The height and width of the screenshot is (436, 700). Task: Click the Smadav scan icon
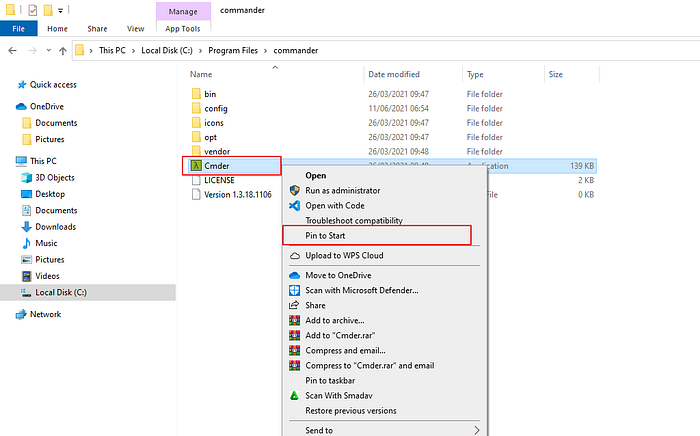pos(294,395)
